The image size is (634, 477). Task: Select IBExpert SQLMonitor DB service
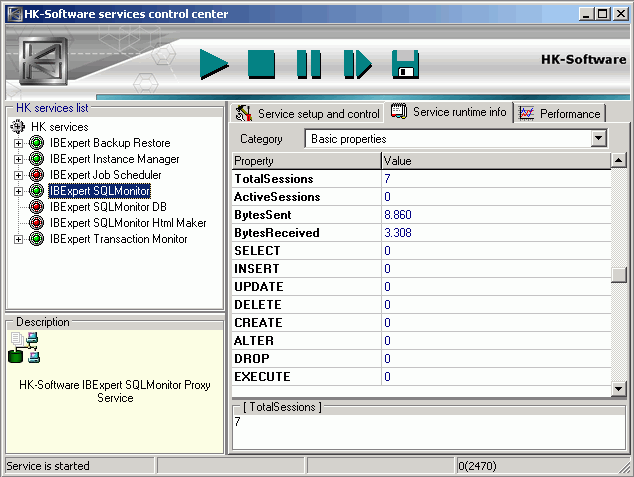point(108,207)
